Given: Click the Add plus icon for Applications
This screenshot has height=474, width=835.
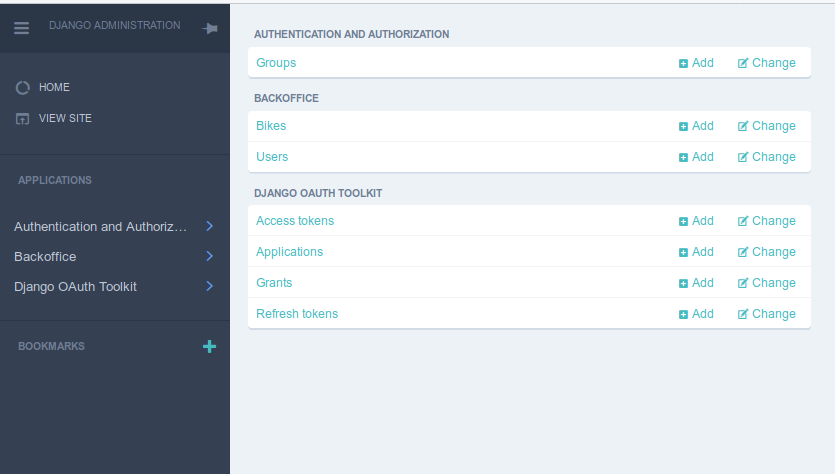Looking at the screenshot, I should (x=683, y=252).
